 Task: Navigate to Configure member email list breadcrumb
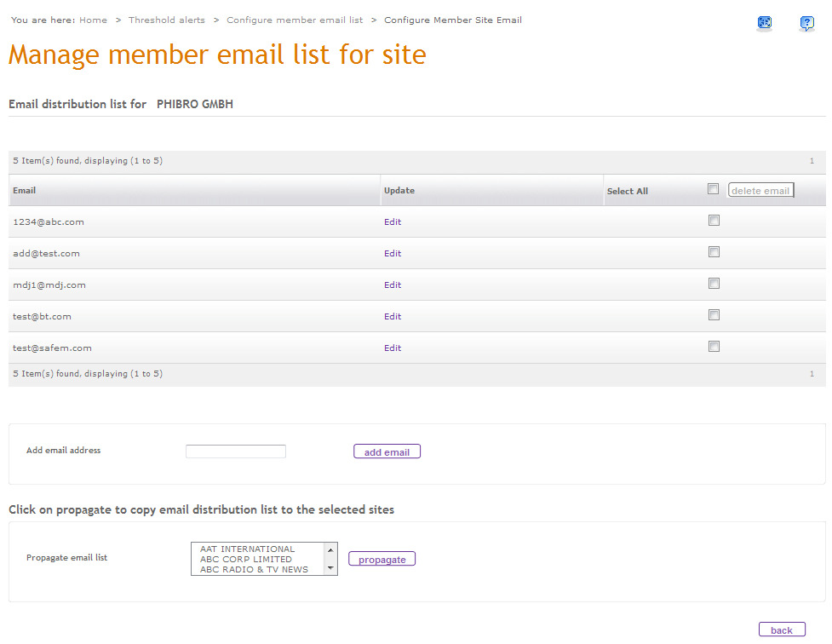[x=295, y=20]
